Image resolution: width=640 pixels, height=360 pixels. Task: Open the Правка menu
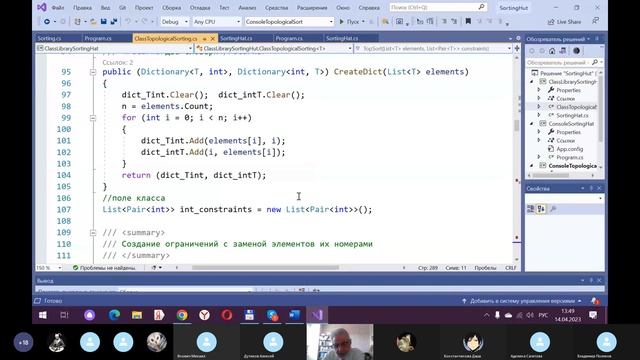click(x=82, y=8)
